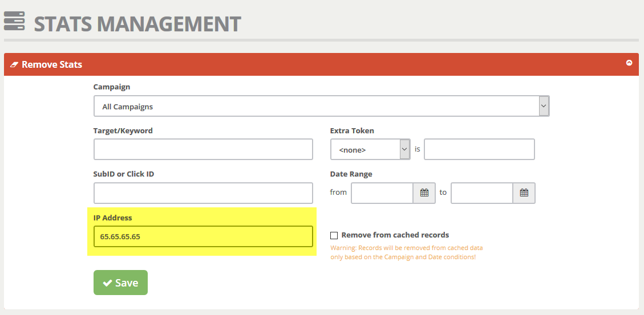The height and width of the screenshot is (315, 644).
Task: Click the eraser icon in Remove Stats header
Action: click(x=14, y=64)
